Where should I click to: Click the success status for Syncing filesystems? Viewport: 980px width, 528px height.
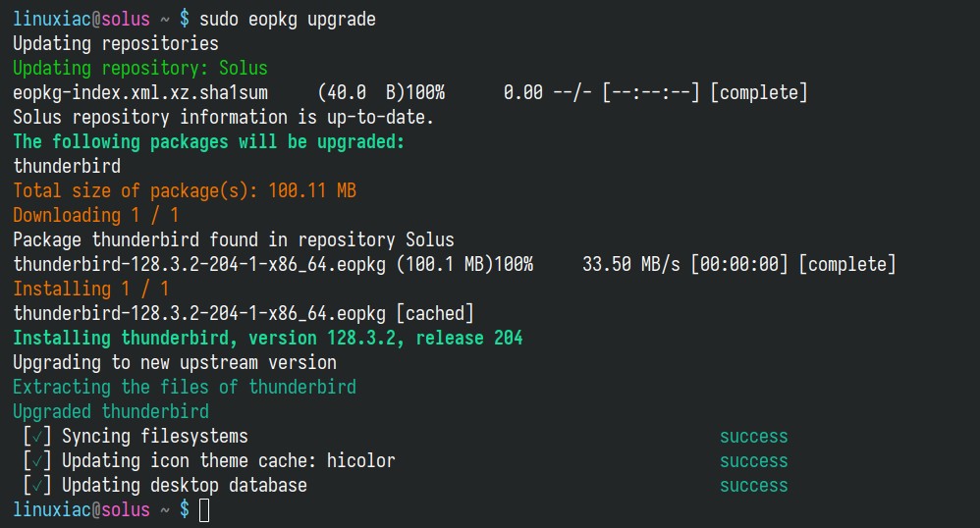[x=754, y=436]
